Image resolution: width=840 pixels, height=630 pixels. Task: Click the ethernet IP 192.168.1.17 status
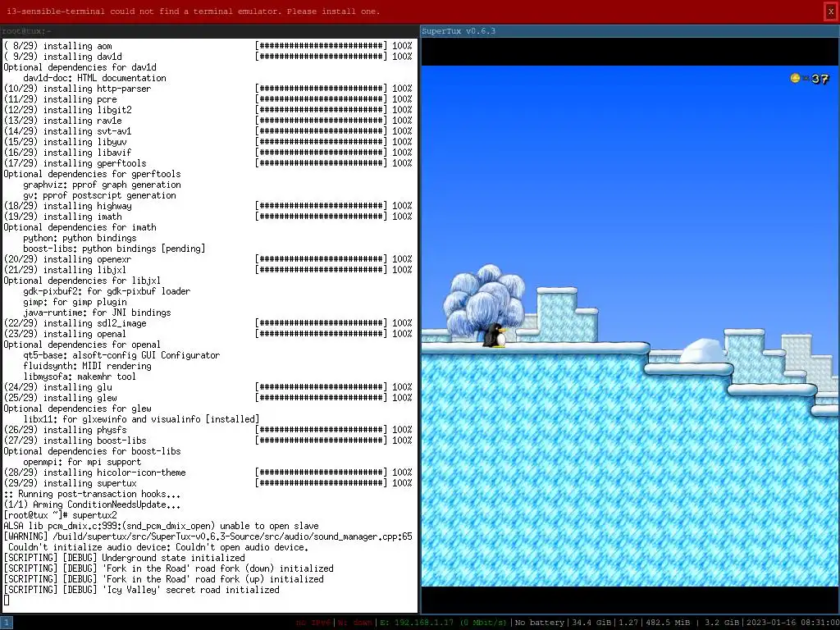[443, 623]
